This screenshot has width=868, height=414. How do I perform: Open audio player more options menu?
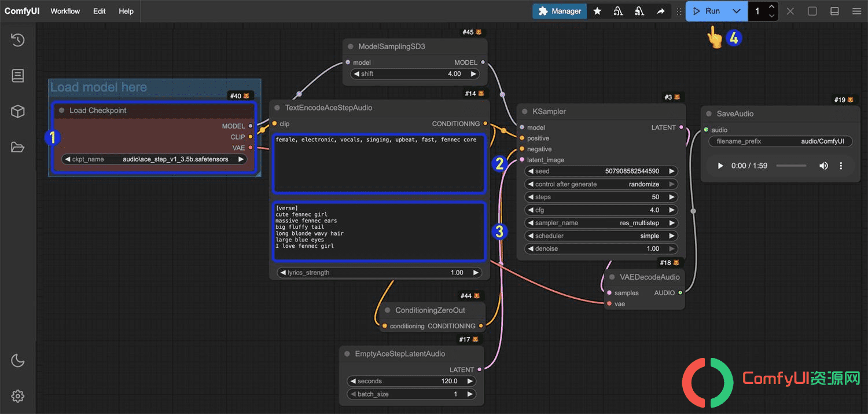[x=841, y=166]
